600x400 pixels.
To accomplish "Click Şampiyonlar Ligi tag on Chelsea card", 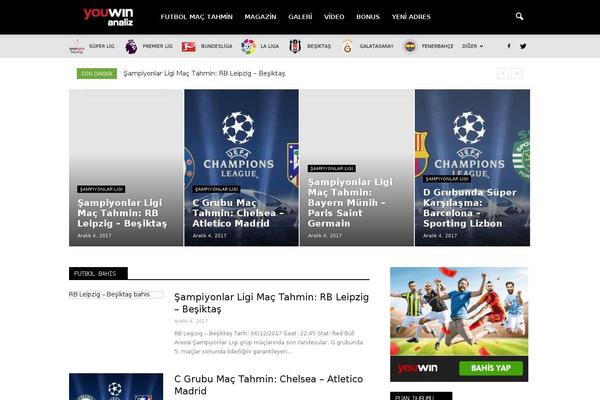I will (217, 189).
